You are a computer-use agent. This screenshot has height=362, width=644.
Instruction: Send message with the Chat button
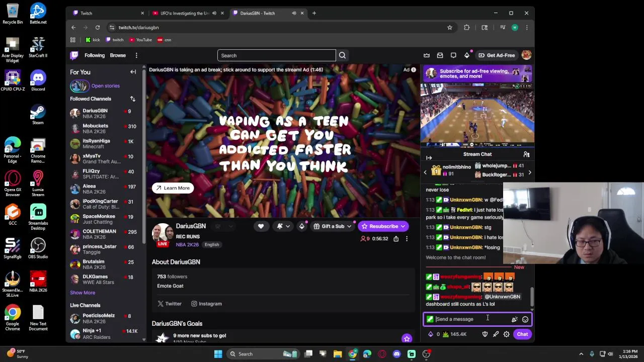pos(522,334)
